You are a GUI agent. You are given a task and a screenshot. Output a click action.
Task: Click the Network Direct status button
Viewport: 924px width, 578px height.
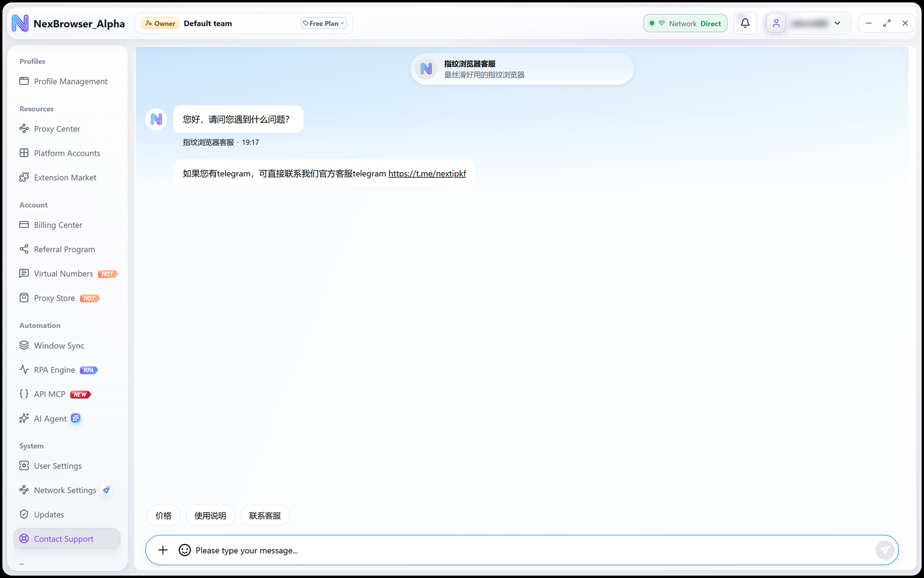coord(685,23)
